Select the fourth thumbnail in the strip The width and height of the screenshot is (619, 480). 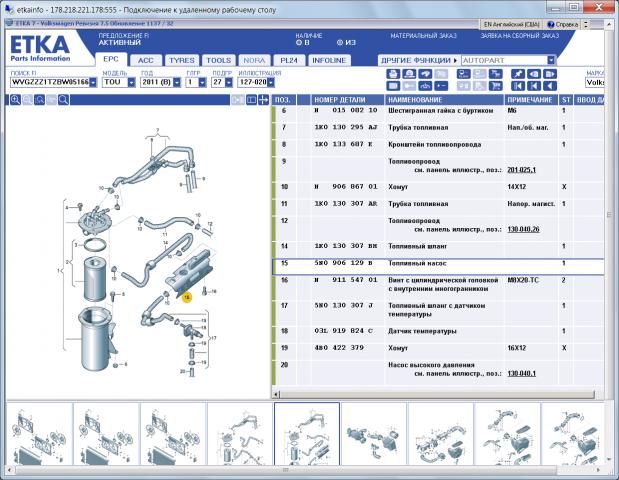[240, 434]
